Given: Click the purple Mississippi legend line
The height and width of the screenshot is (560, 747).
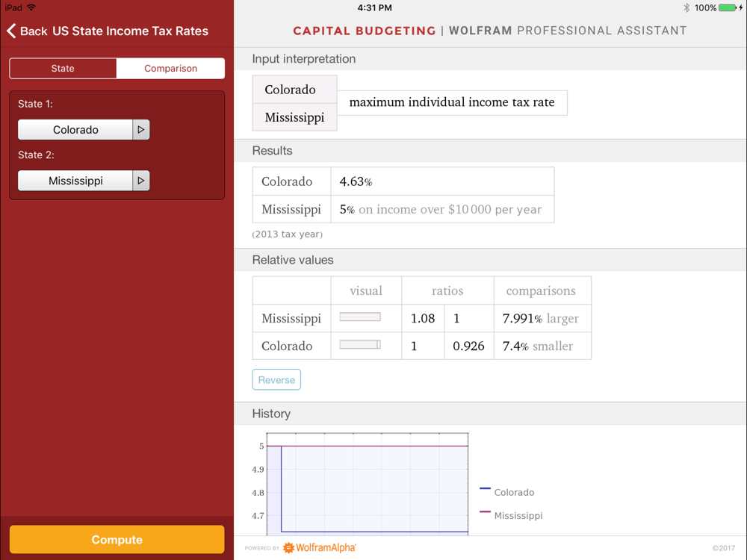Looking at the screenshot, I should (485, 512).
